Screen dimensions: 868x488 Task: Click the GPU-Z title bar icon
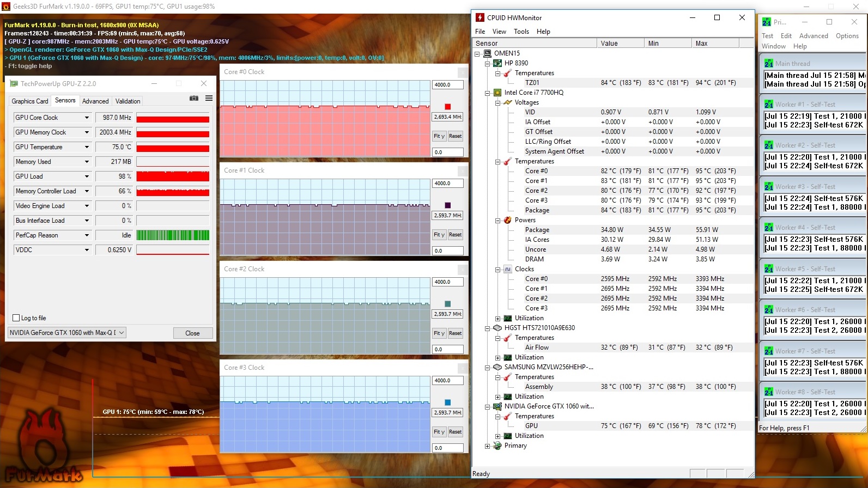(x=14, y=83)
